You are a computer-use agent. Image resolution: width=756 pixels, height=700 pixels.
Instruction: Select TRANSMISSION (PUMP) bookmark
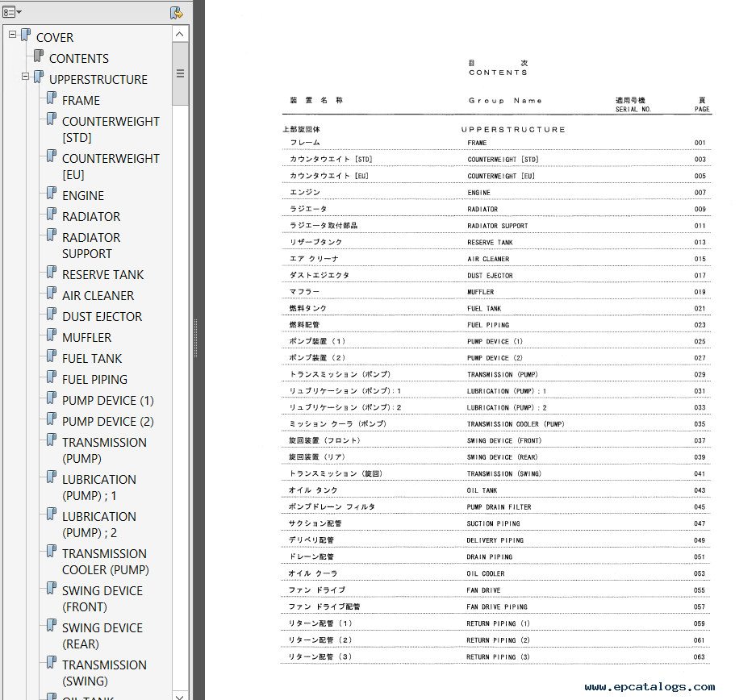pyautogui.click(x=104, y=451)
